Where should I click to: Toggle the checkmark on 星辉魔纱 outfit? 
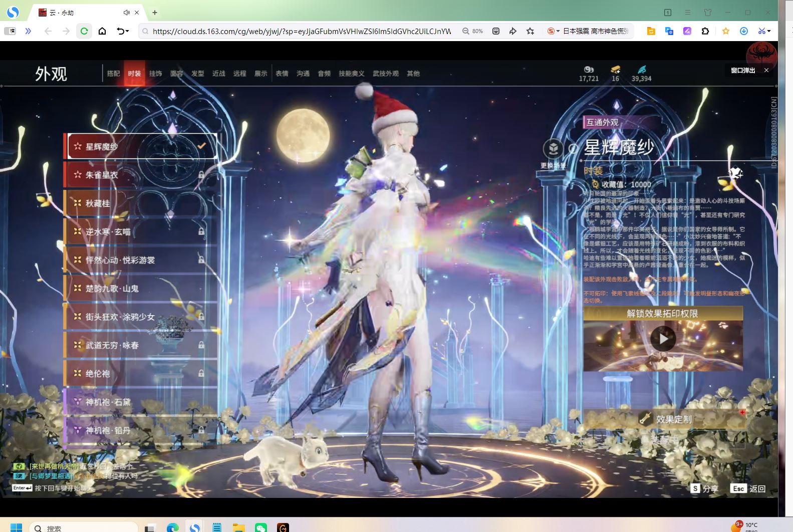pyautogui.click(x=201, y=146)
